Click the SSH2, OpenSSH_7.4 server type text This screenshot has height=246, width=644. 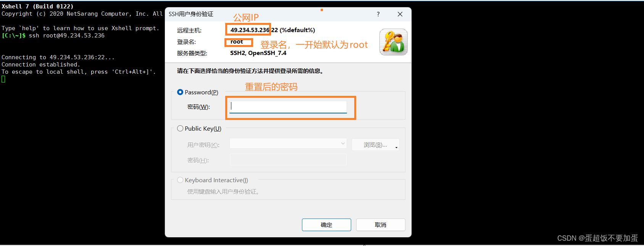coord(258,53)
